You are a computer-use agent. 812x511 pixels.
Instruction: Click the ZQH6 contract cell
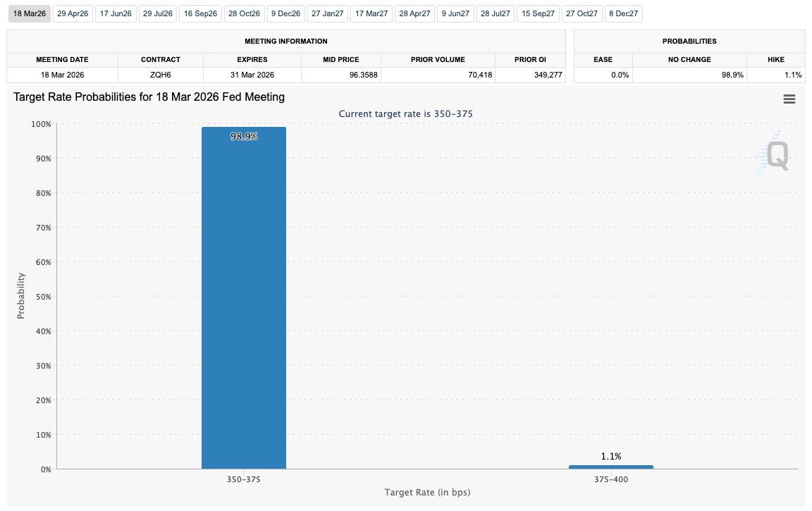pyautogui.click(x=161, y=75)
